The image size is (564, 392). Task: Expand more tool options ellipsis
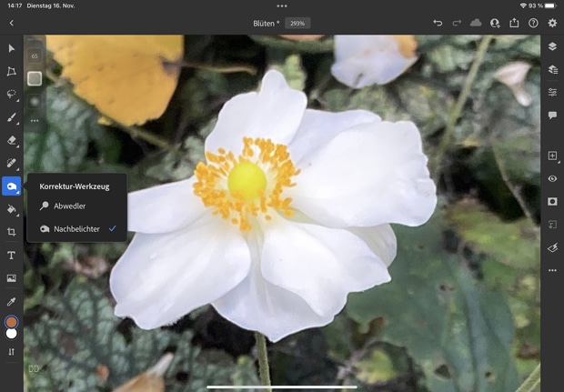pyautogui.click(x=35, y=120)
